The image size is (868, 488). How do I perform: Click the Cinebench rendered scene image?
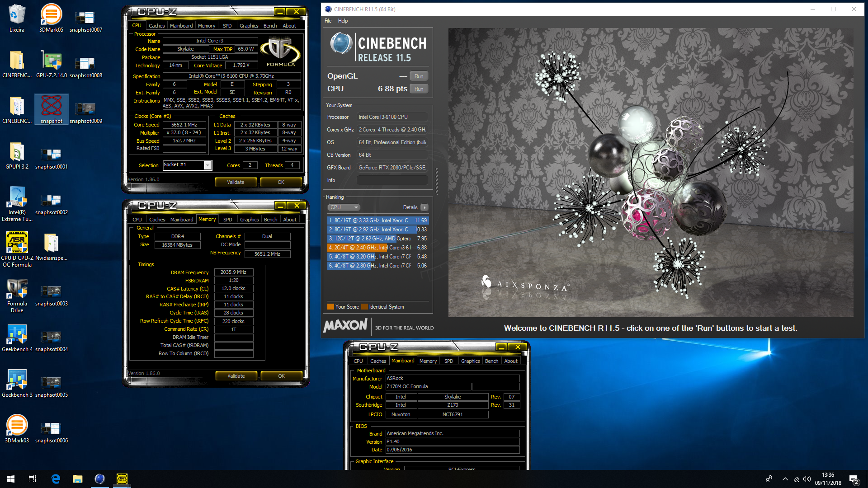(x=651, y=173)
